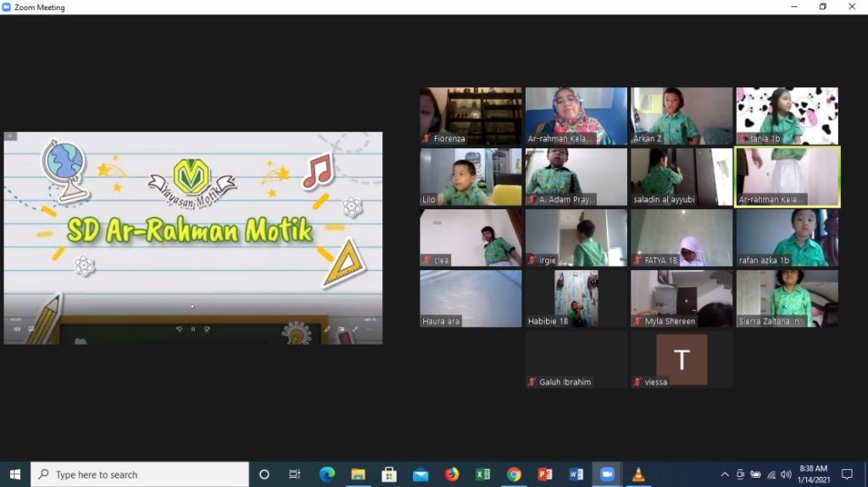Select Galuh Ibrahim's blank video tile

pos(576,360)
